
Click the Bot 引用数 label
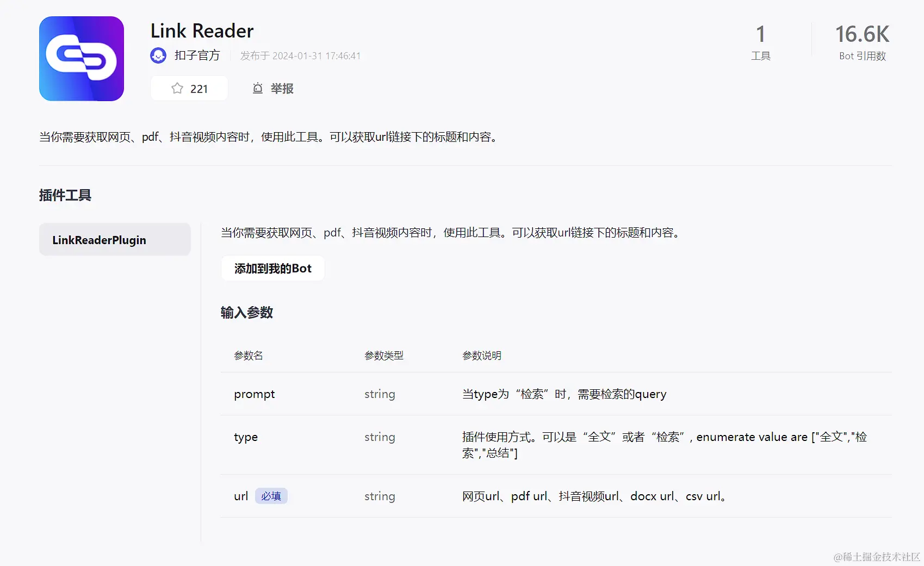pyautogui.click(x=863, y=56)
